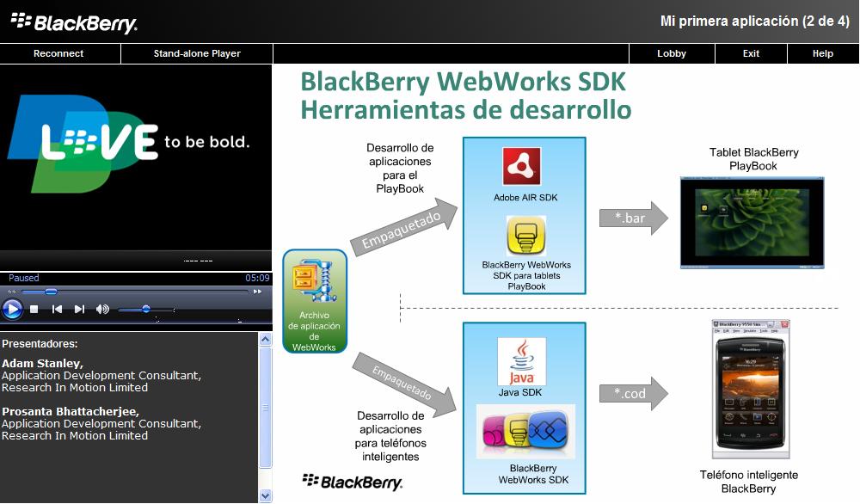Click the BlackBerry WebWorks SDK triple icon
The width and height of the screenshot is (860, 504).
click(525, 431)
